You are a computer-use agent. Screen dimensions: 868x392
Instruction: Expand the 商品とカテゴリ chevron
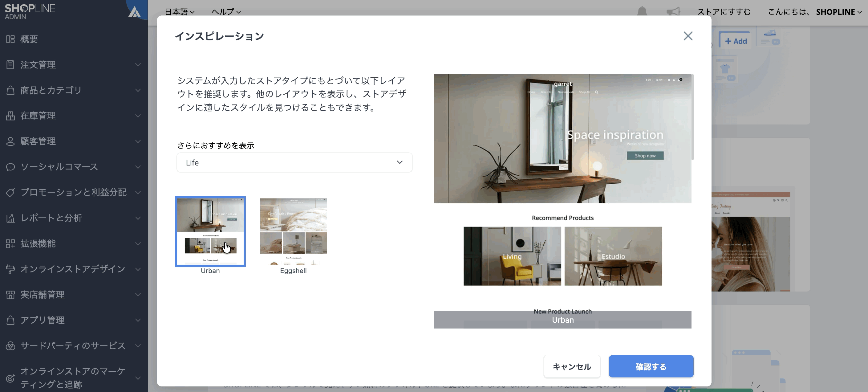138,90
